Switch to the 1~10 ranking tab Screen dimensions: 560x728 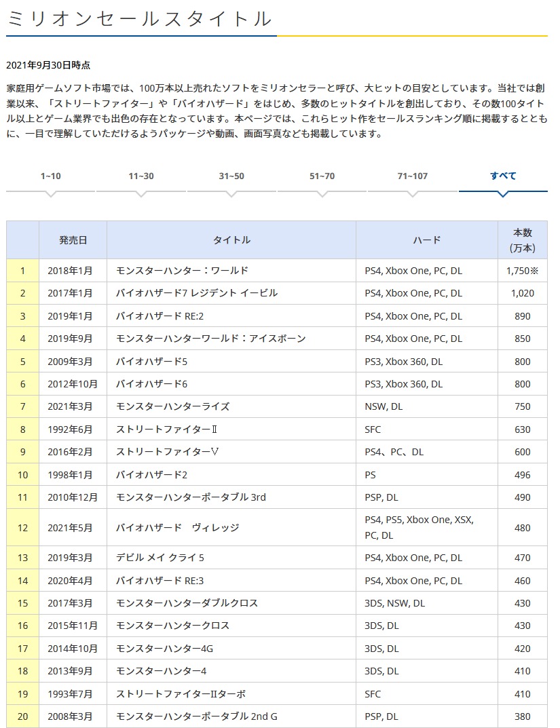(x=51, y=176)
